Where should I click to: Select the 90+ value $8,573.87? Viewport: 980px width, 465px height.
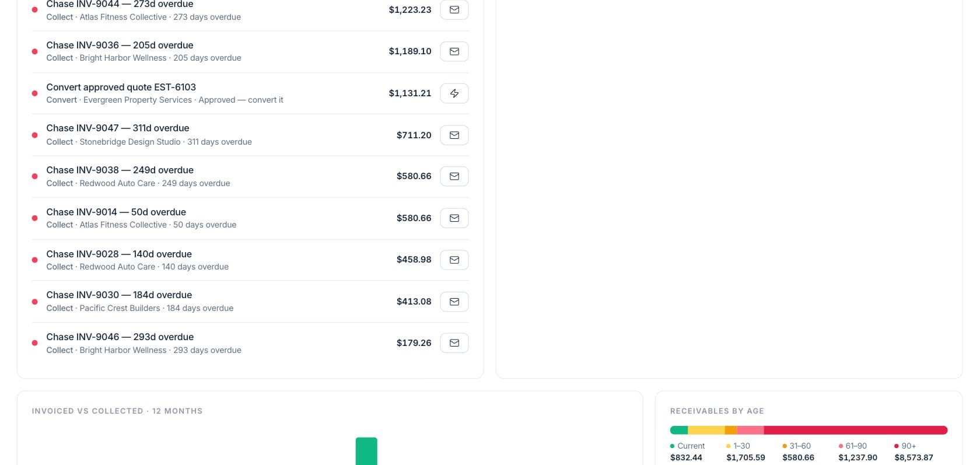[x=914, y=457]
